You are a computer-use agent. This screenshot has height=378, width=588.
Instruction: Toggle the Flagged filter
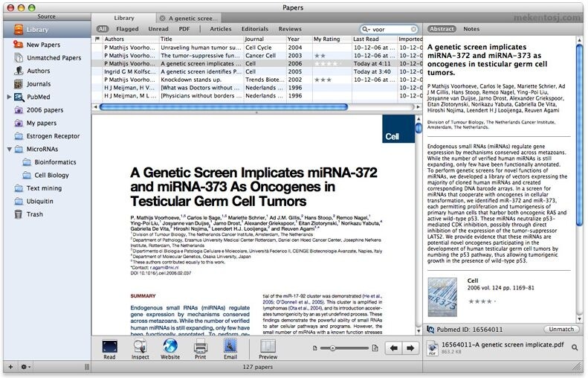tap(127, 29)
